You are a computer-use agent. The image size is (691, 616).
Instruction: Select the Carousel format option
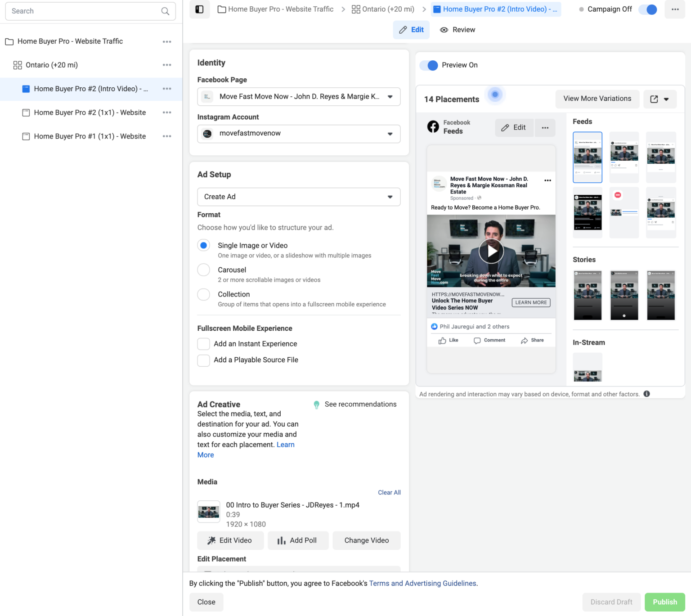click(x=204, y=270)
